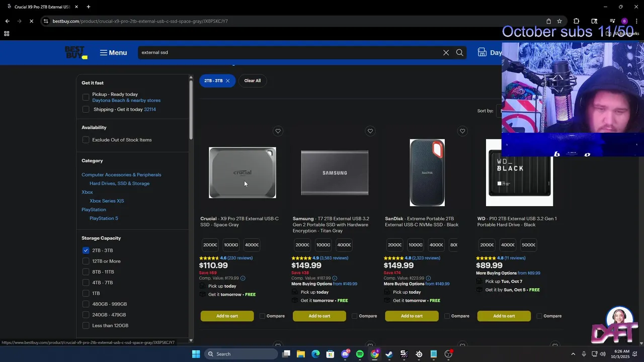Open Hard Drives, SSD & Storage category
644x362 pixels.
119,184
